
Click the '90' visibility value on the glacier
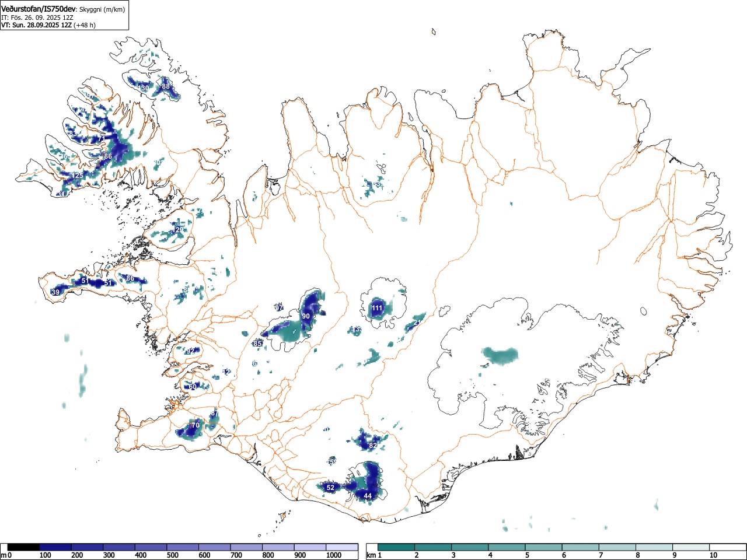(306, 316)
